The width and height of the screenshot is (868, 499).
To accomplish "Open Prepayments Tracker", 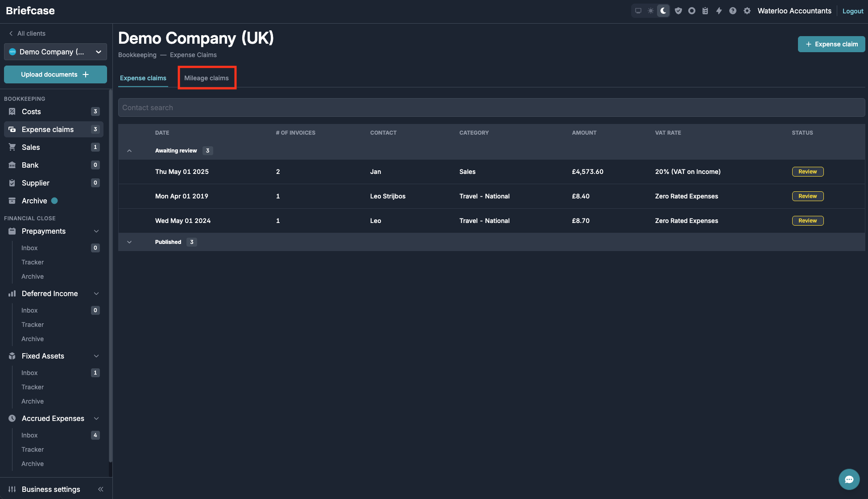I will (33, 262).
